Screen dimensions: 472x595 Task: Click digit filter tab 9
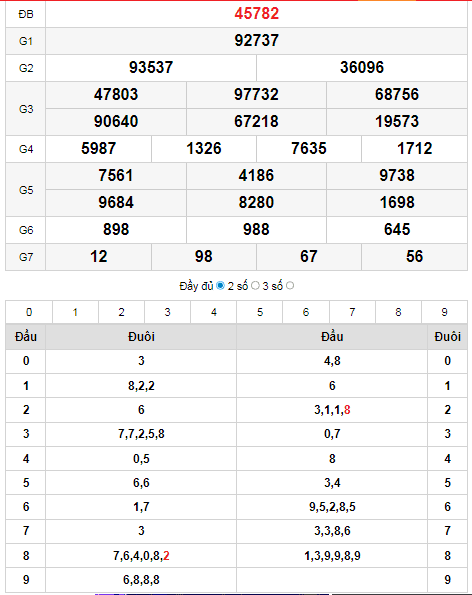tap(445, 312)
